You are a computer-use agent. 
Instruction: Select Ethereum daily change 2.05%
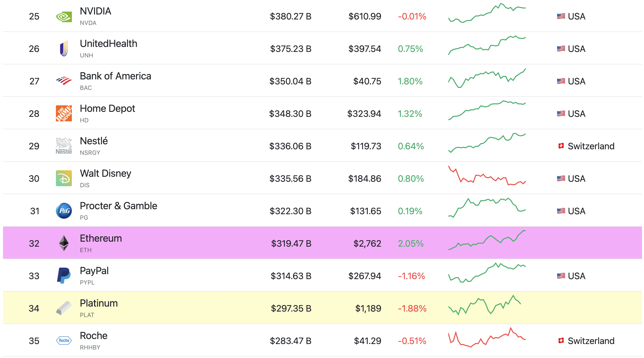411,243
